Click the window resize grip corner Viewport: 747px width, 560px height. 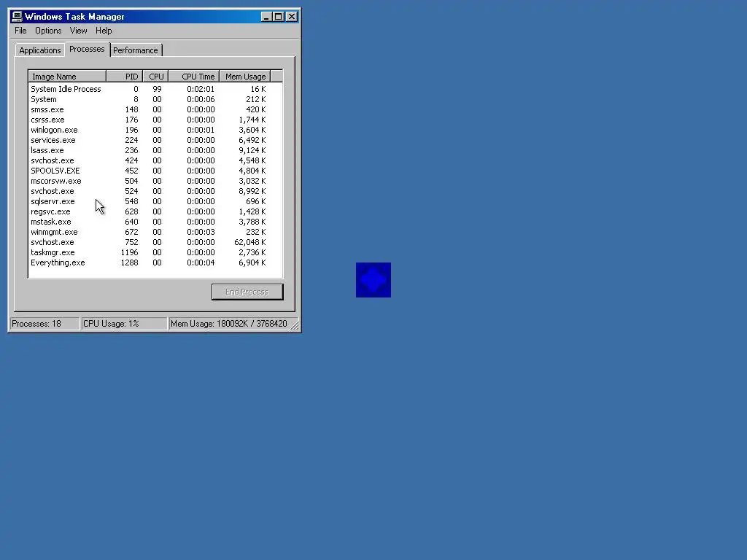pos(295,326)
